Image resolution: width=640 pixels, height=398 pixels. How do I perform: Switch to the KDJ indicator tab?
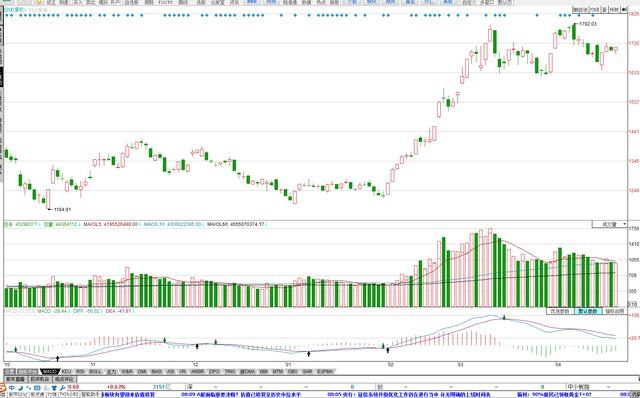66,371
